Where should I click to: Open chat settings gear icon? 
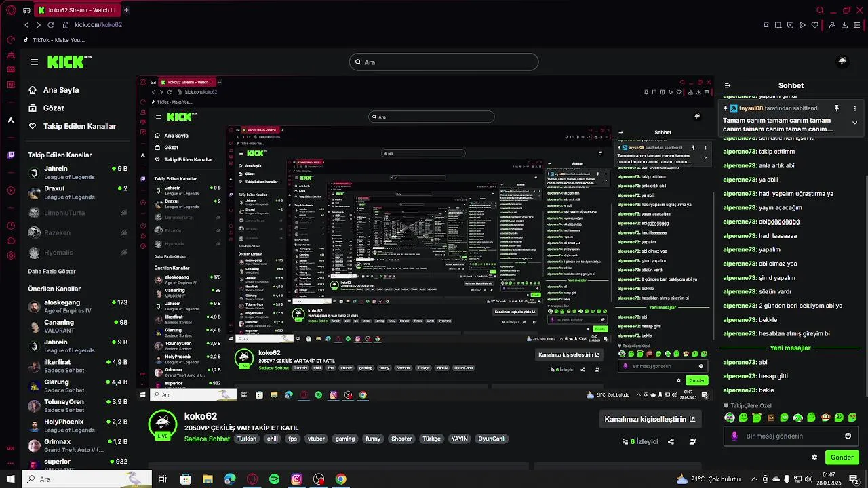tap(814, 457)
